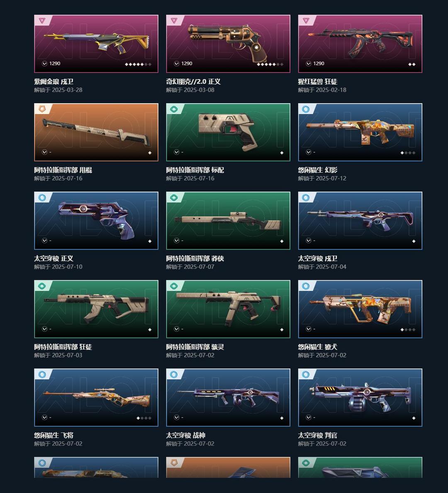
Task: Click the 太空穿梭 战神 skin title
Action: pyautogui.click(x=185, y=435)
